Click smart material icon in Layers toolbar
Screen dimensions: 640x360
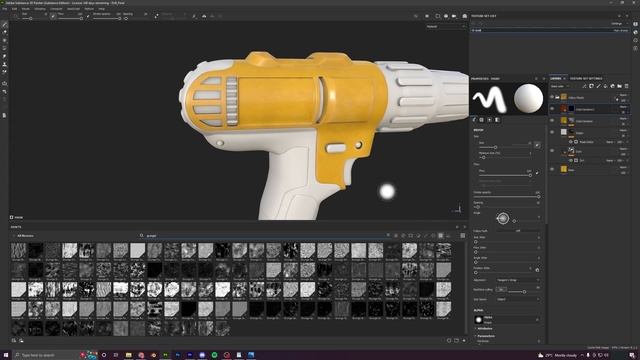(x=612, y=86)
